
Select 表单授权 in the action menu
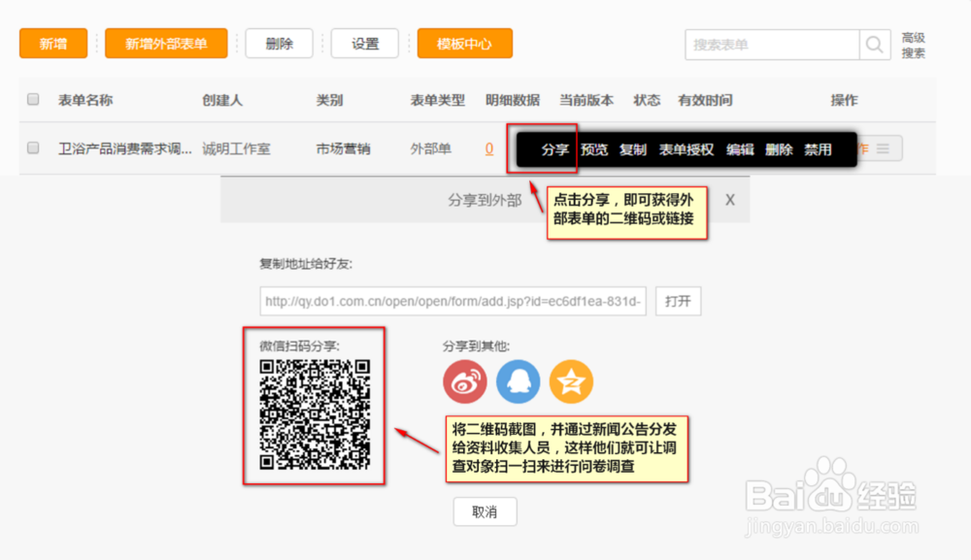tap(686, 149)
